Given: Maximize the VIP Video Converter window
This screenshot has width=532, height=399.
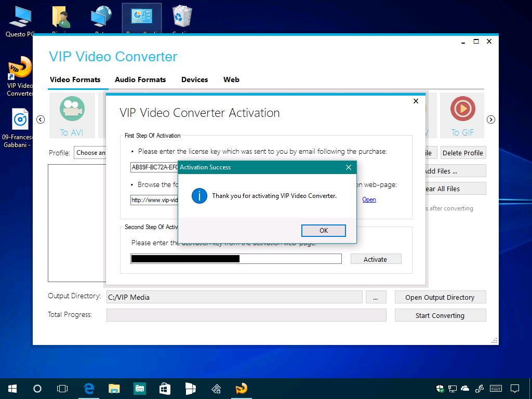Looking at the screenshot, I should pos(476,42).
